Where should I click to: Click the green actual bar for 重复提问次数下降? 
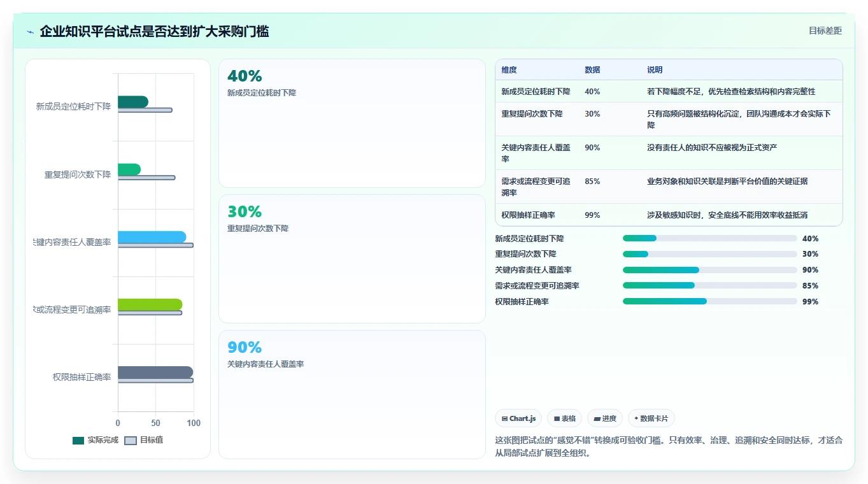129,169
